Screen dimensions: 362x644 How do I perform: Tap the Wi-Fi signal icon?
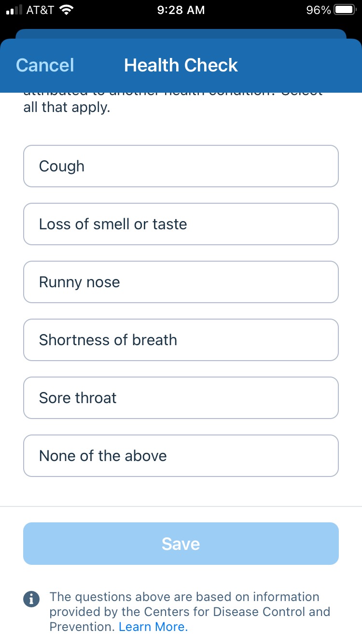[66, 10]
